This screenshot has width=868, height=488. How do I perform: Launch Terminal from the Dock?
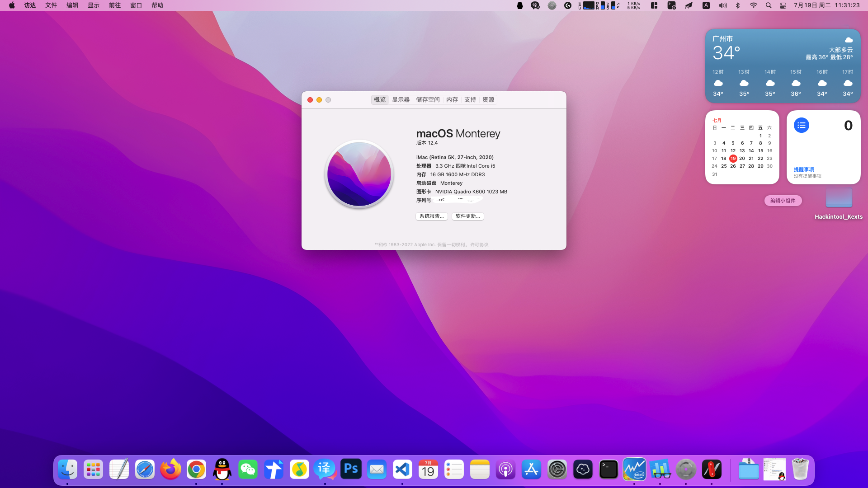point(609,469)
